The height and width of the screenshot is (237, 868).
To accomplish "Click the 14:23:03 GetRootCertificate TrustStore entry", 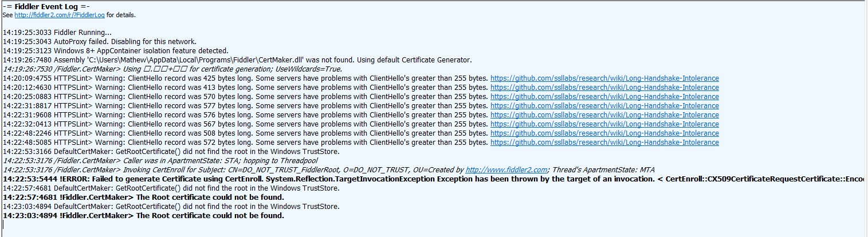I will 171,207.
